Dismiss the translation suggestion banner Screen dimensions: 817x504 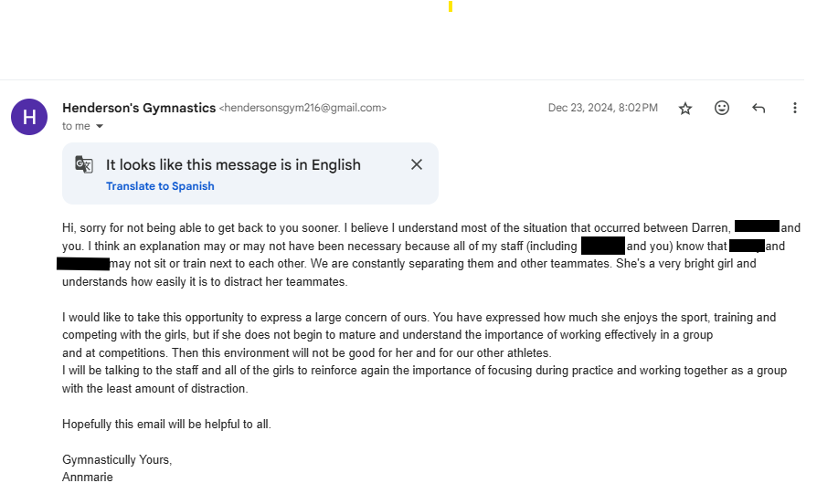(417, 165)
